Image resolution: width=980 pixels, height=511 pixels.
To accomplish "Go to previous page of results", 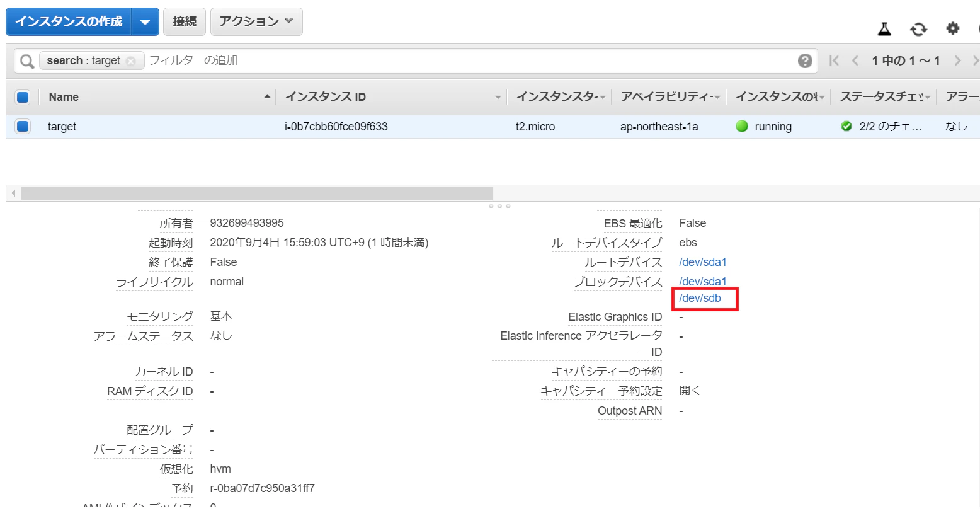I will point(855,60).
